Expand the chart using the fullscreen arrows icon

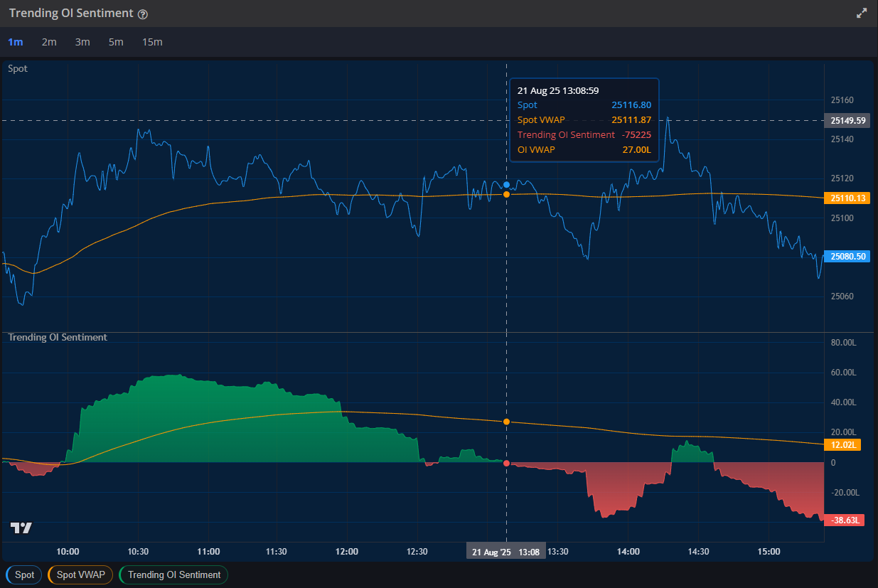[x=862, y=13]
